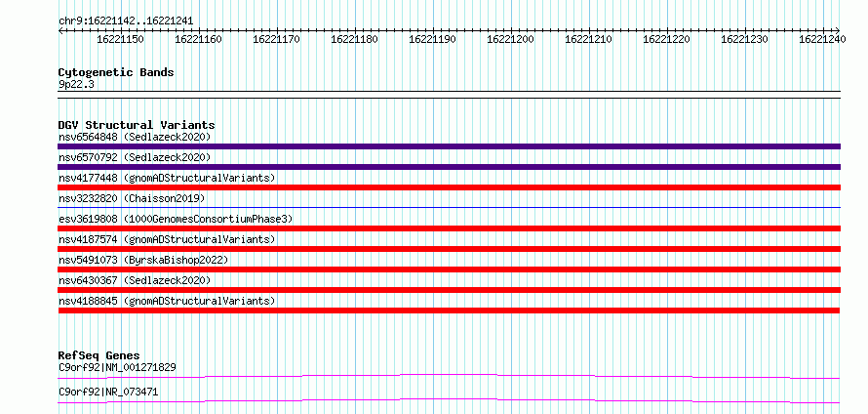
Task: Click ruler position 16221230
Action: tap(744, 39)
